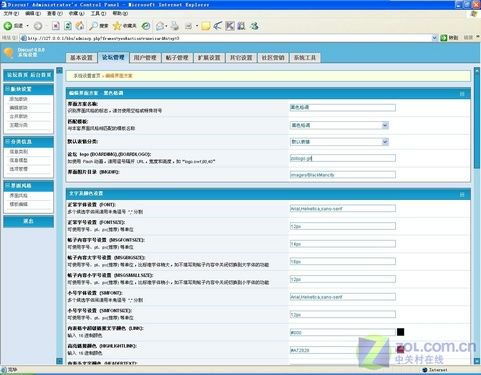Screen dimensions: 481x375
Task: Click the Discuz logo in header
Action: click(x=9, y=53)
